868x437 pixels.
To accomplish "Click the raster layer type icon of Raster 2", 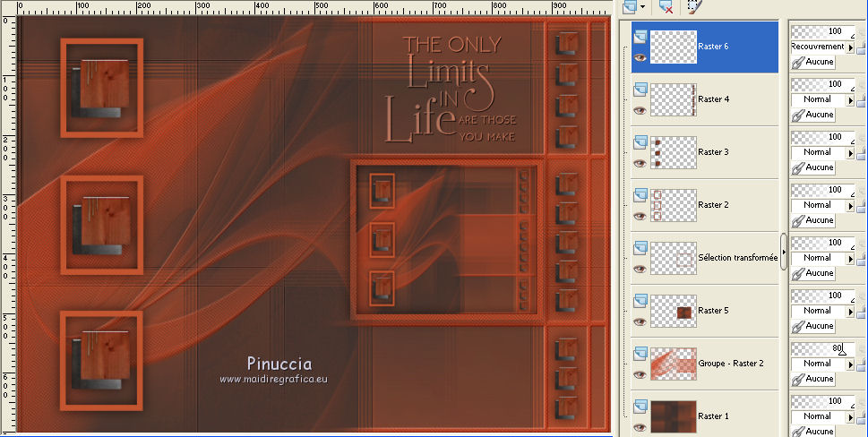I will click(640, 195).
